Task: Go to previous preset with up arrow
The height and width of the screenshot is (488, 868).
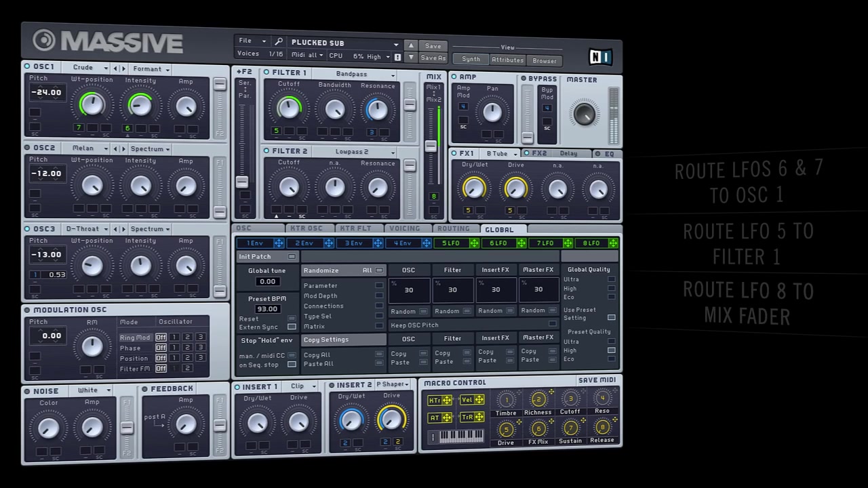Action: [x=410, y=45]
